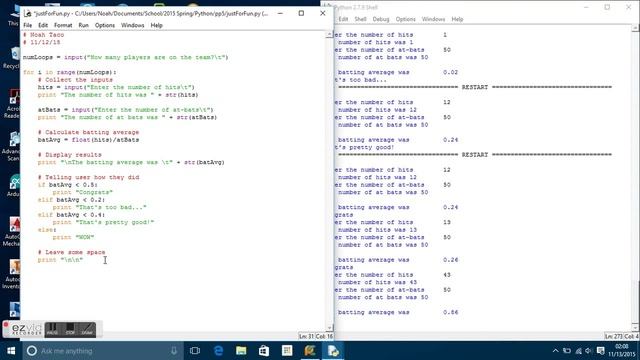Open Options menu in Python Shell
Image resolution: width=640 pixels, height=360 pixels.
[x=405, y=19]
